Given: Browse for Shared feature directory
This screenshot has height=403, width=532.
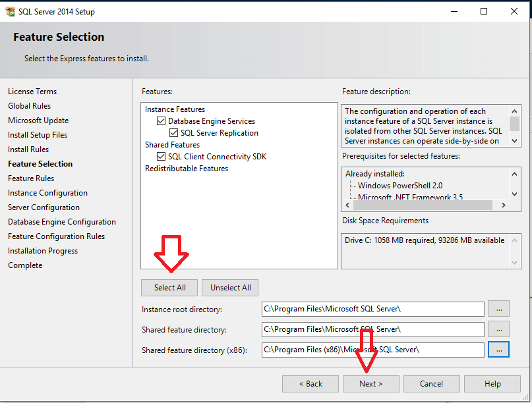Looking at the screenshot, I should pos(499,329).
